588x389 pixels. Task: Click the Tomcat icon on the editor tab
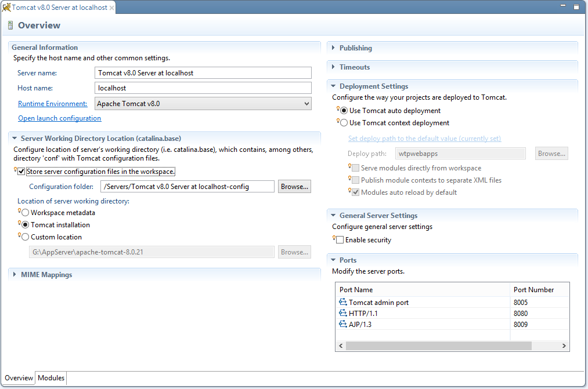pos(6,7)
